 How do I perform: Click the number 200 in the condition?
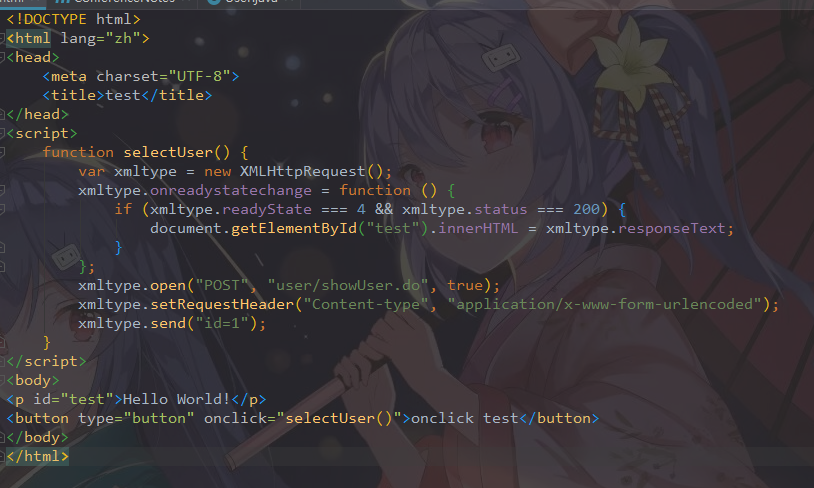(586, 210)
